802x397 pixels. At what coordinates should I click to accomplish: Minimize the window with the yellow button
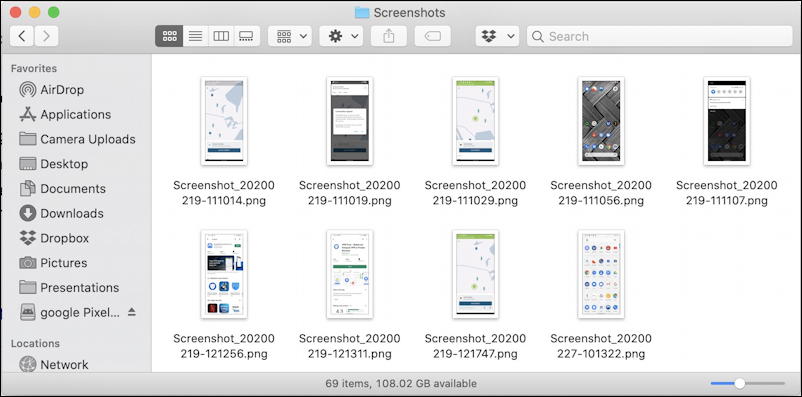click(x=34, y=12)
